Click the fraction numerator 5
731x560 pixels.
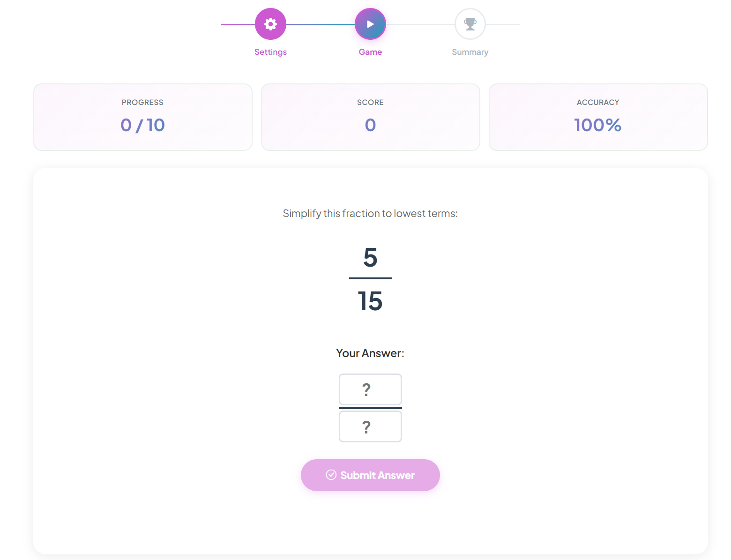(x=370, y=258)
